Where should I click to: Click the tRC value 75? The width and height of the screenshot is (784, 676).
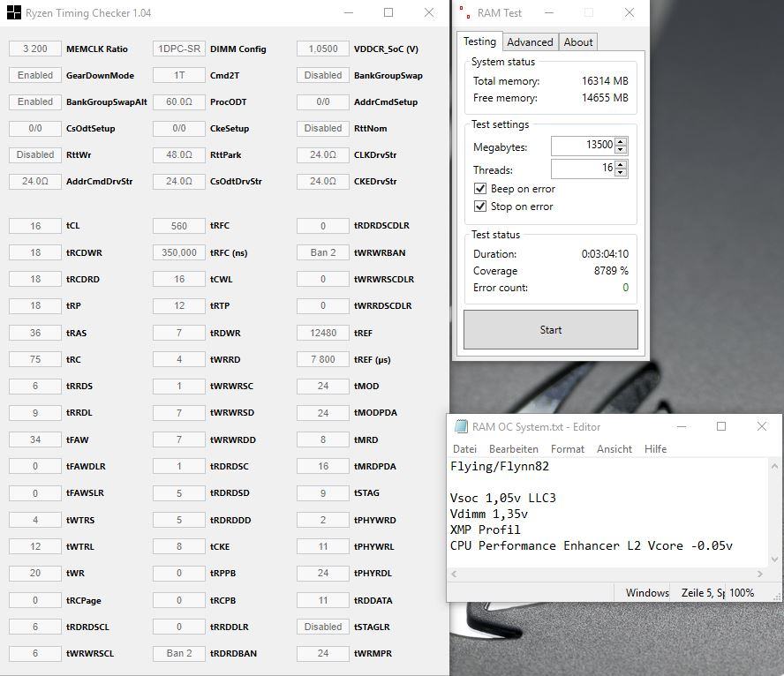(35, 359)
